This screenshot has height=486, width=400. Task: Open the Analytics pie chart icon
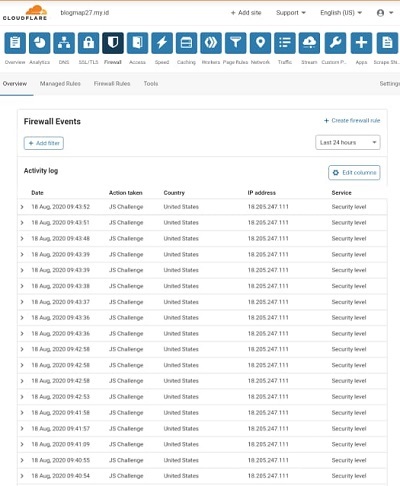coord(40,43)
